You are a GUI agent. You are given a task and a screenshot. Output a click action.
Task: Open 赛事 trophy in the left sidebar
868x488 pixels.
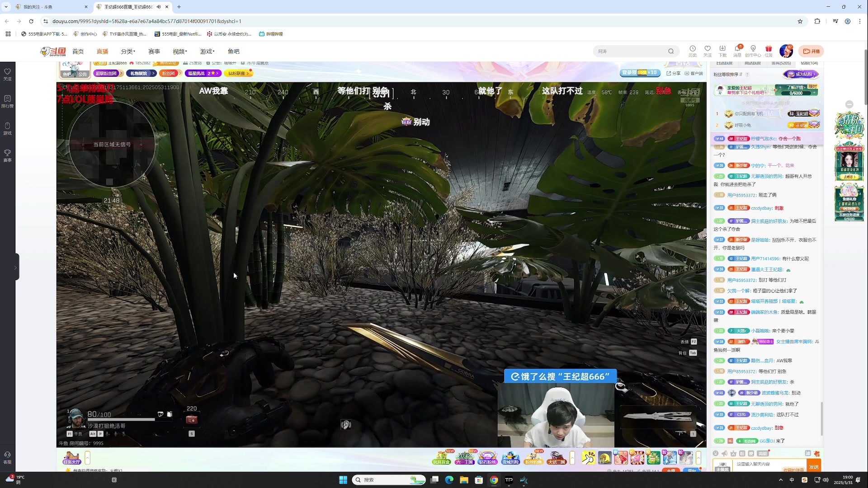click(8, 156)
